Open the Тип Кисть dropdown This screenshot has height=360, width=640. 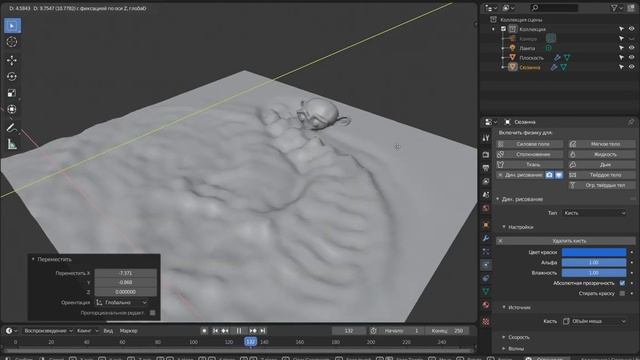click(594, 213)
